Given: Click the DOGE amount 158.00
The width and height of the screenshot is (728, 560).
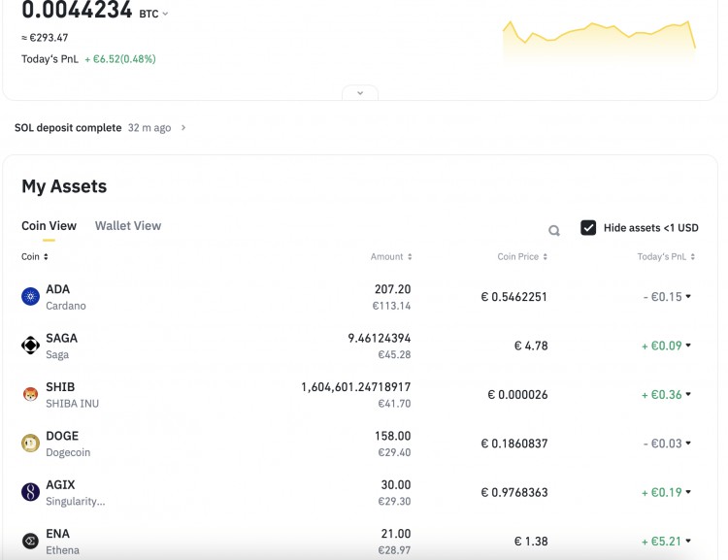Looking at the screenshot, I should coord(393,436).
